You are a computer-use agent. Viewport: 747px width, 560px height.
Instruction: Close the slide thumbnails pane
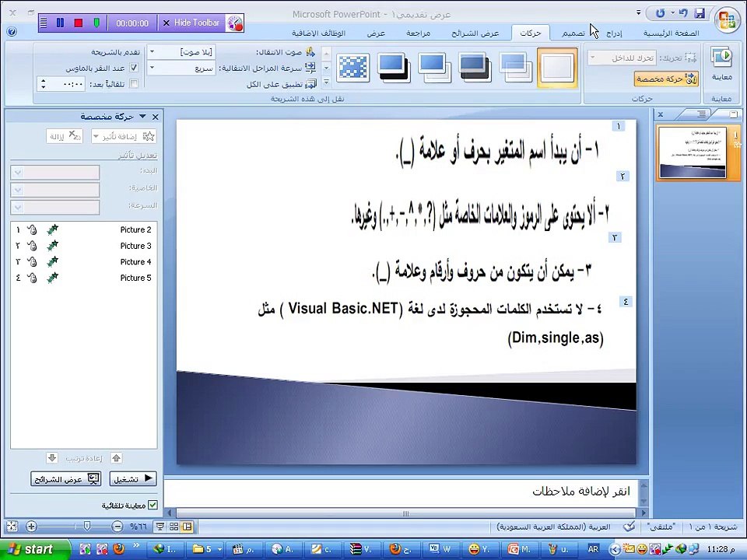[x=661, y=114]
